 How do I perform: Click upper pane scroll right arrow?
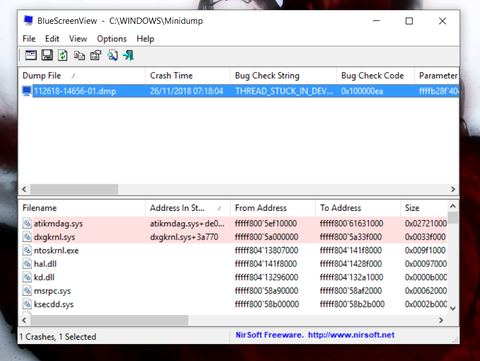453,189
